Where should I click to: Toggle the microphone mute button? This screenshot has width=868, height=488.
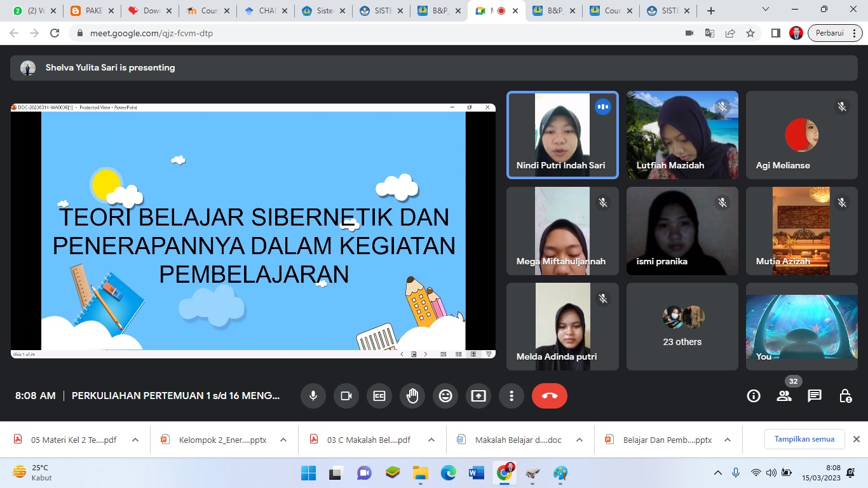click(313, 396)
